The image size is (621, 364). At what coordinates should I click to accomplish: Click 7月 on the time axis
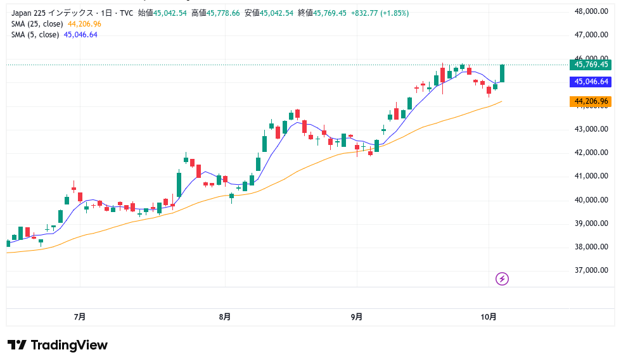pyautogui.click(x=80, y=317)
